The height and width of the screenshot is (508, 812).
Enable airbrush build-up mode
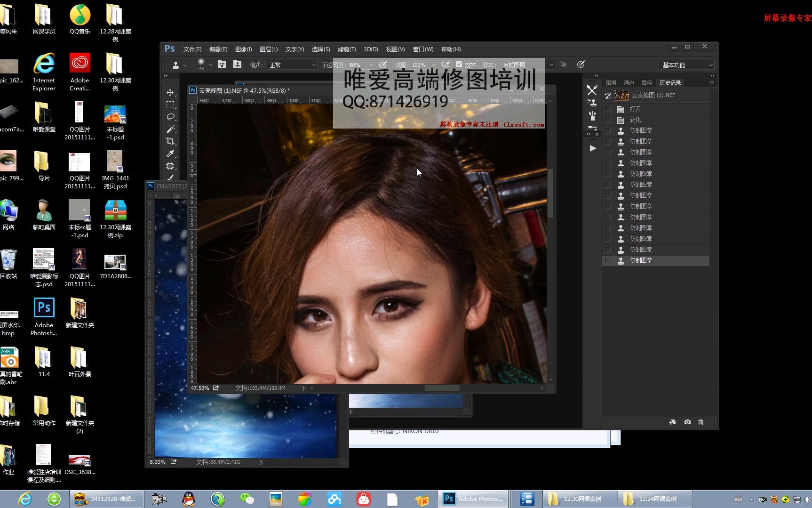[445, 65]
